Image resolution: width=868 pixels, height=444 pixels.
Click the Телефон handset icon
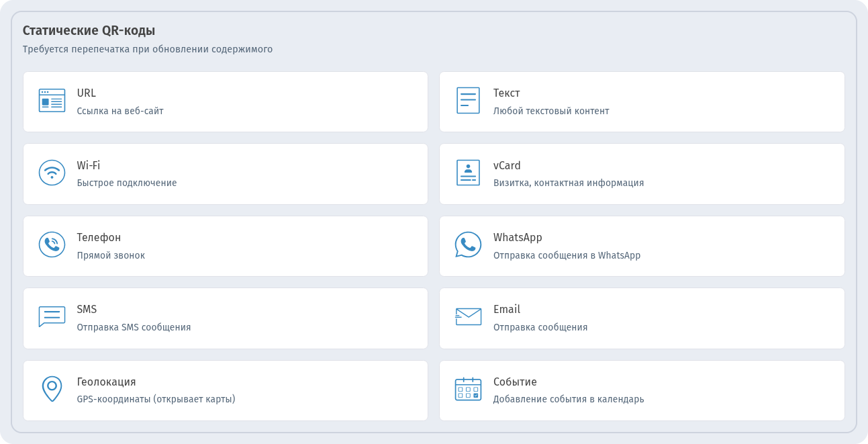click(52, 245)
